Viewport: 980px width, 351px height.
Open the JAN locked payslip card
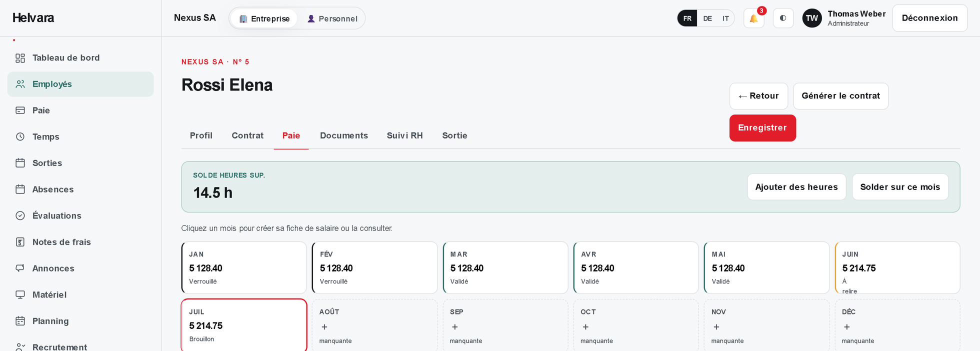coord(244,267)
